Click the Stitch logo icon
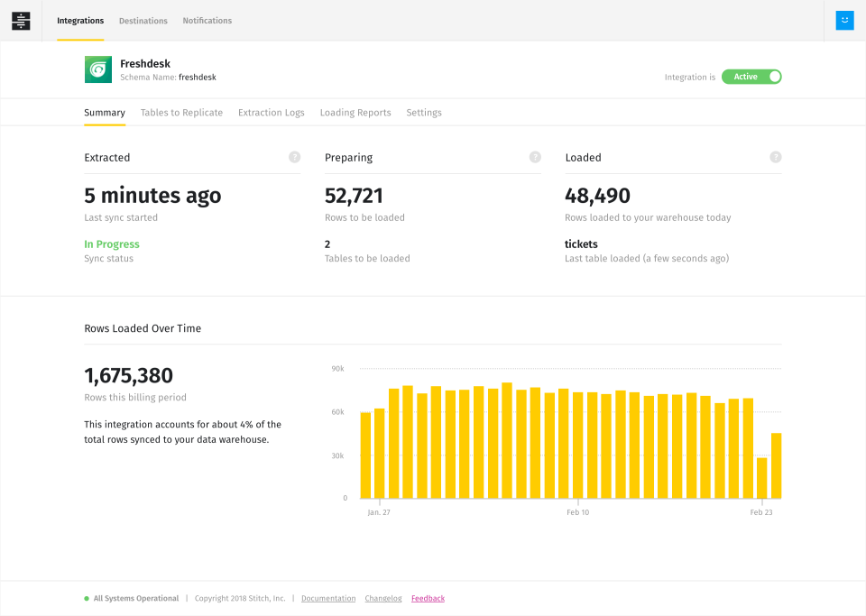The height and width of the screenshot is (616, 866). coord(21,21)
